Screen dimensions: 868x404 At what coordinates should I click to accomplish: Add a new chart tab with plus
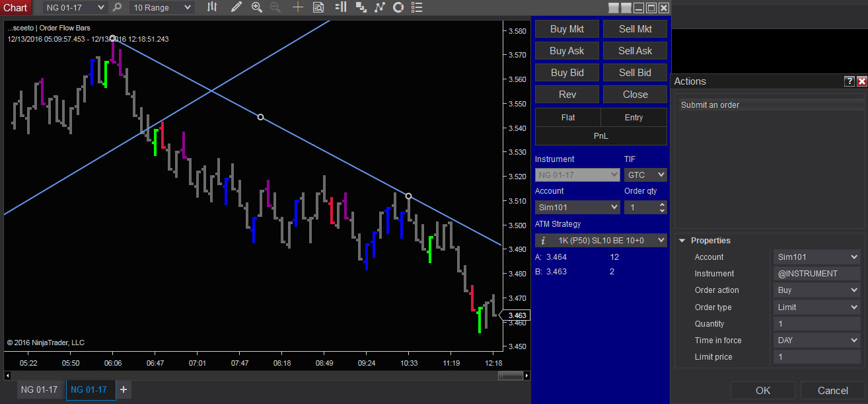(x=124, y=389)
